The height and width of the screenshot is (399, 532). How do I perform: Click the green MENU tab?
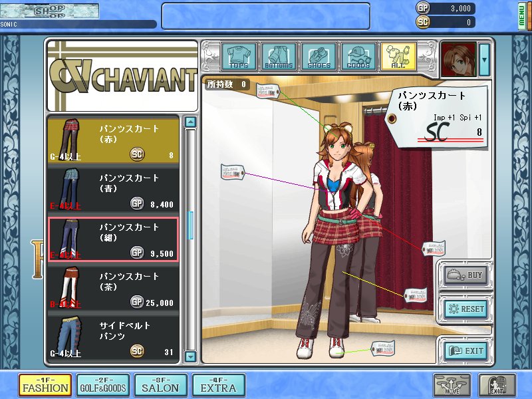522,16
